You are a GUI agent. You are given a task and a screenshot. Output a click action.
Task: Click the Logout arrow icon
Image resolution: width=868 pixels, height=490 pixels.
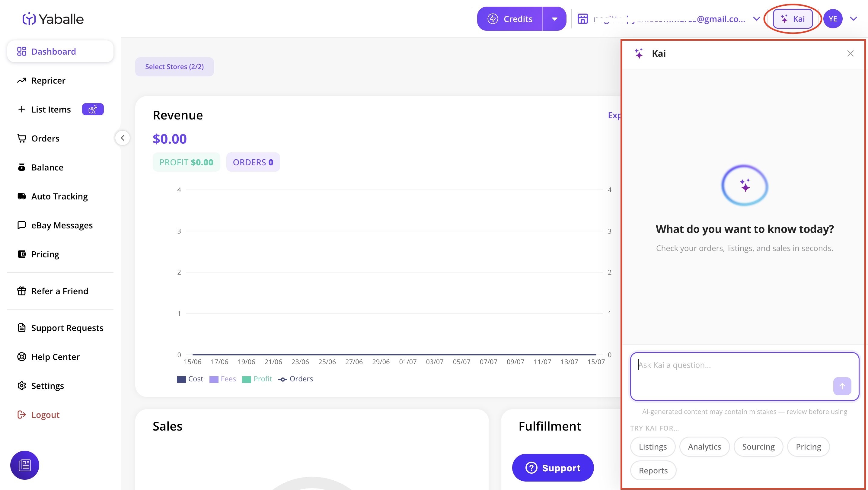tap(21, 415)
